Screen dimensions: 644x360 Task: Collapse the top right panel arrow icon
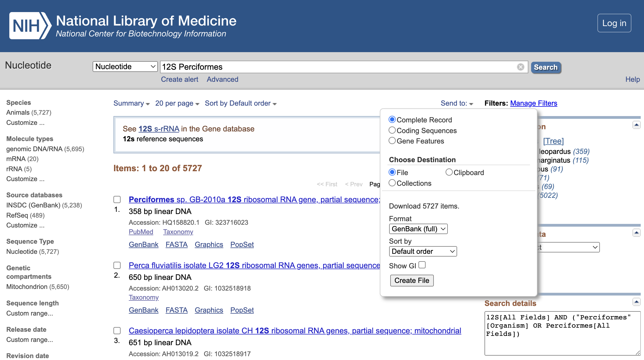636,125
